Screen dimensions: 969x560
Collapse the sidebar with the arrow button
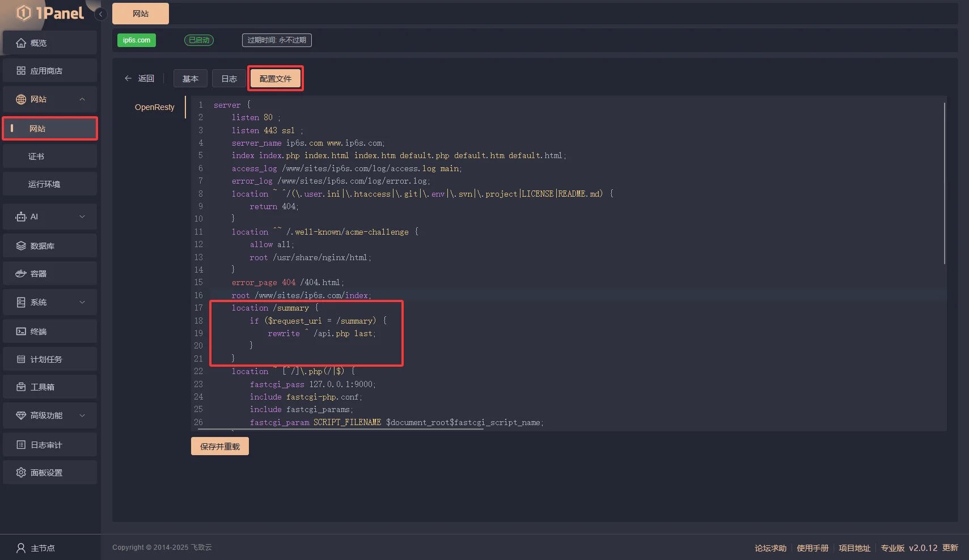pos(101,14)
